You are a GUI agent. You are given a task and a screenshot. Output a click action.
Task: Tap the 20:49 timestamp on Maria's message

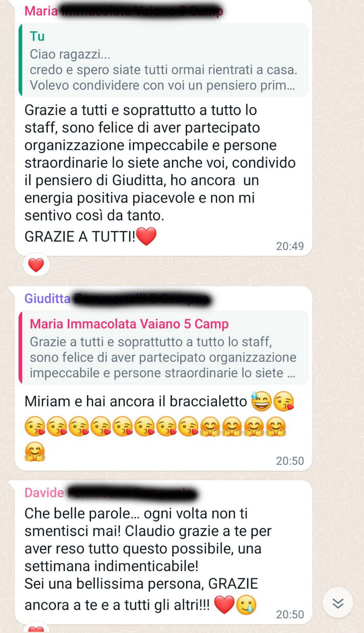pos(290,246)
